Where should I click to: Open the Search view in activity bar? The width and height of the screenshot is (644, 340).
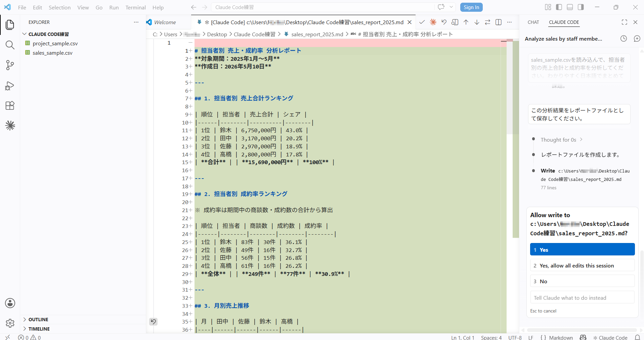[10, 45]
